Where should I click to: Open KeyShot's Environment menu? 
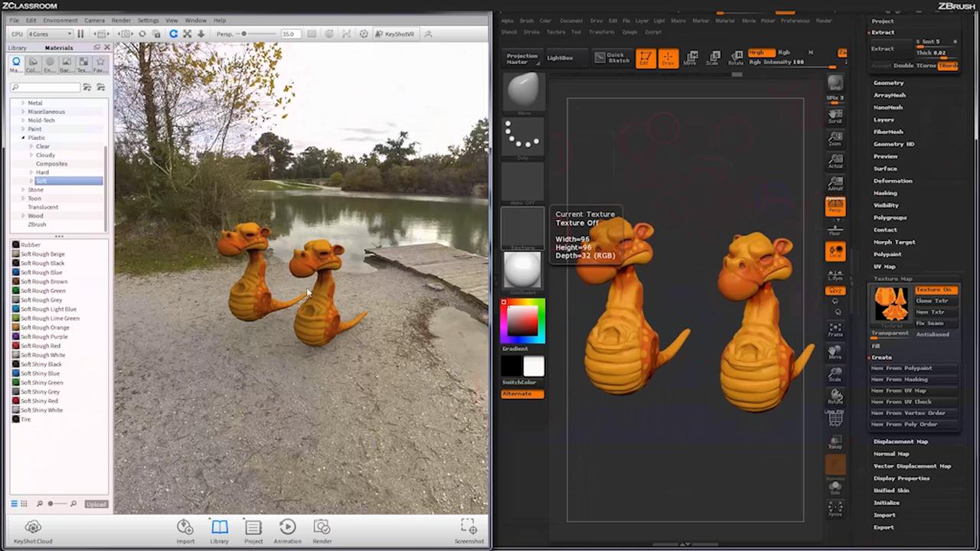pos(60,20)
